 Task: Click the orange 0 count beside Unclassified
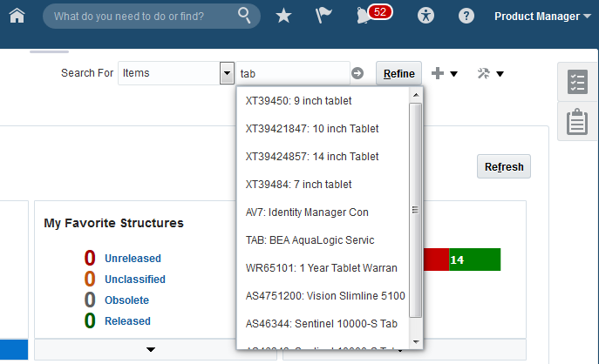click(x=90, y=279)
